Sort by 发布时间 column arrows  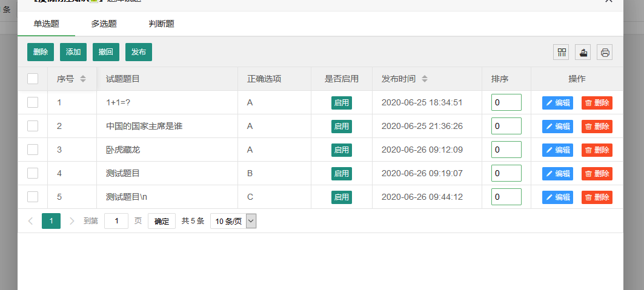(425, 79)
